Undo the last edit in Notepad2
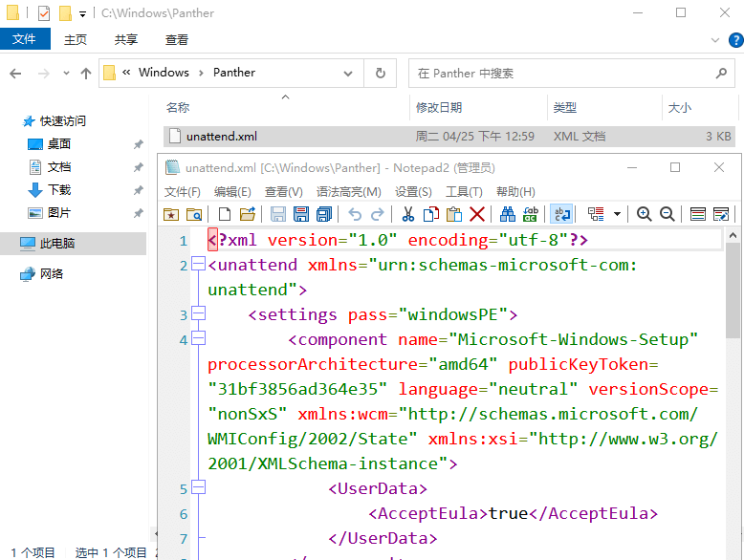The width and height of the screenshot is (744, 560). (355, 214)
